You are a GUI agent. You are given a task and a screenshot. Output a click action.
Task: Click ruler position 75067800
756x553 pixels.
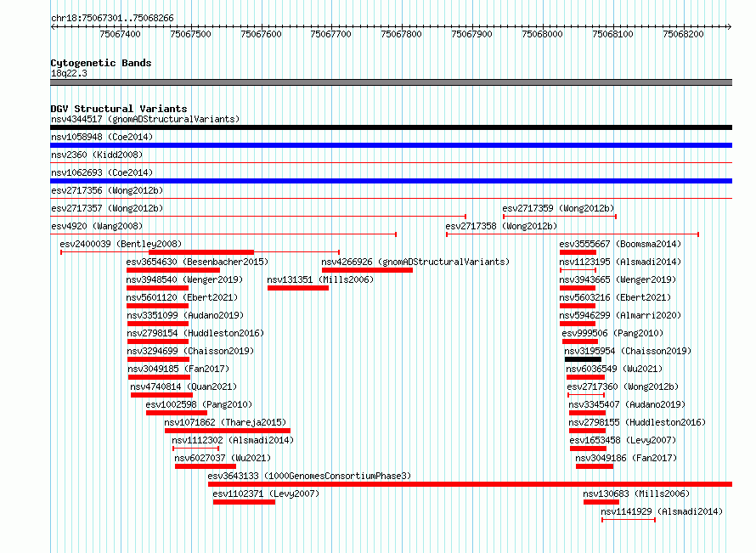coord(401,34)
